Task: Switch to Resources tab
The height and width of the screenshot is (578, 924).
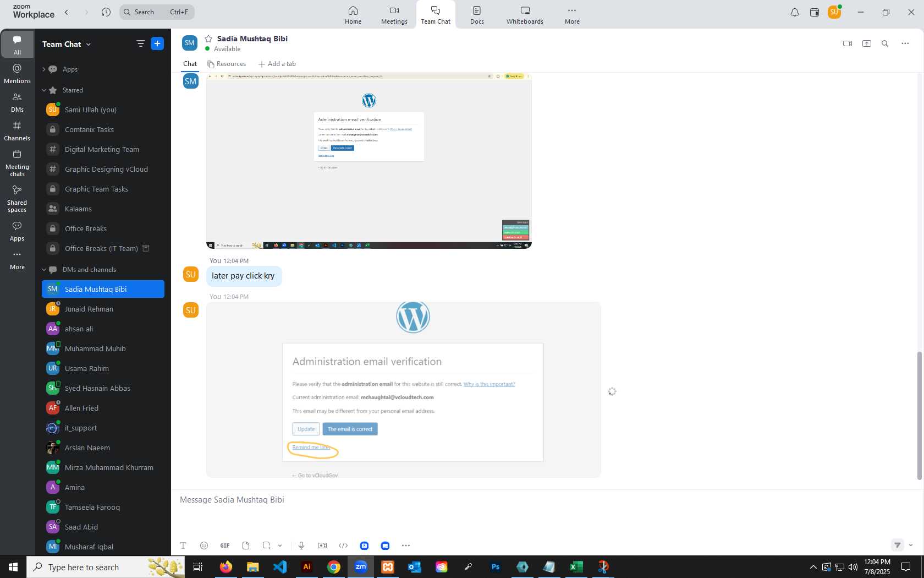Action: click(227, 64)
